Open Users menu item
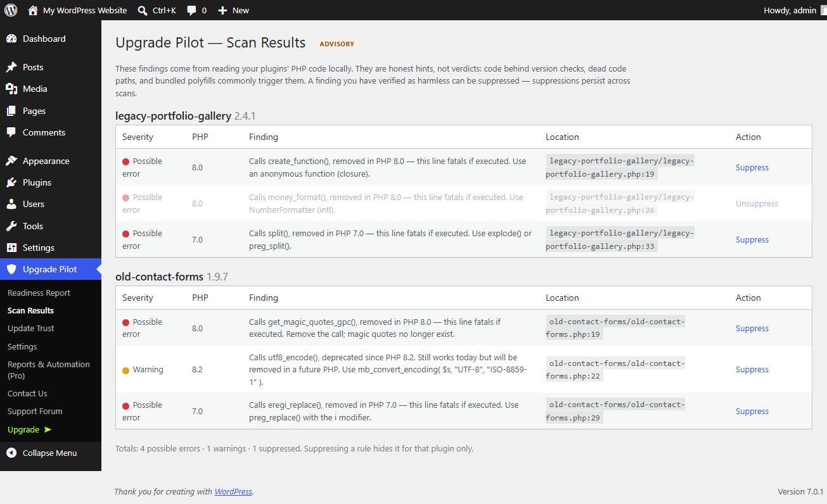 point(51,204)
